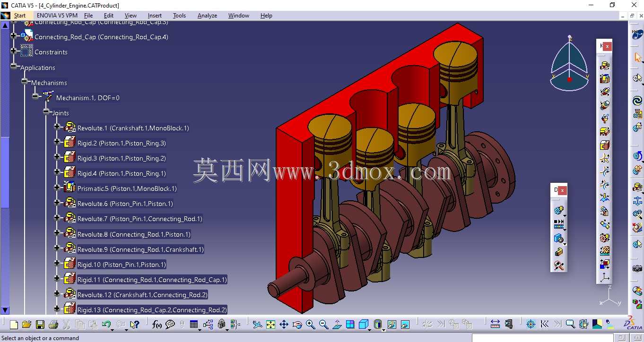Save the product with the floppy icon
This screenshot has width=644, height=342.
[40, 325]
